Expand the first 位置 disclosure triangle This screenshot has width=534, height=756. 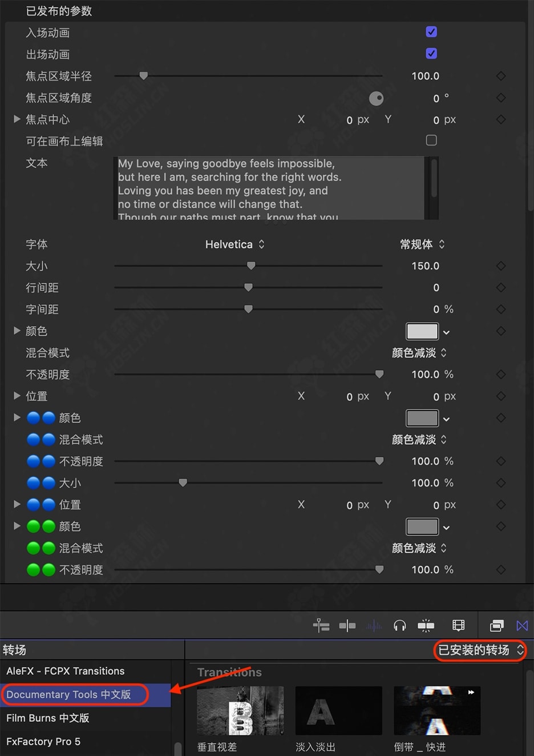click(x=17, y=396)
